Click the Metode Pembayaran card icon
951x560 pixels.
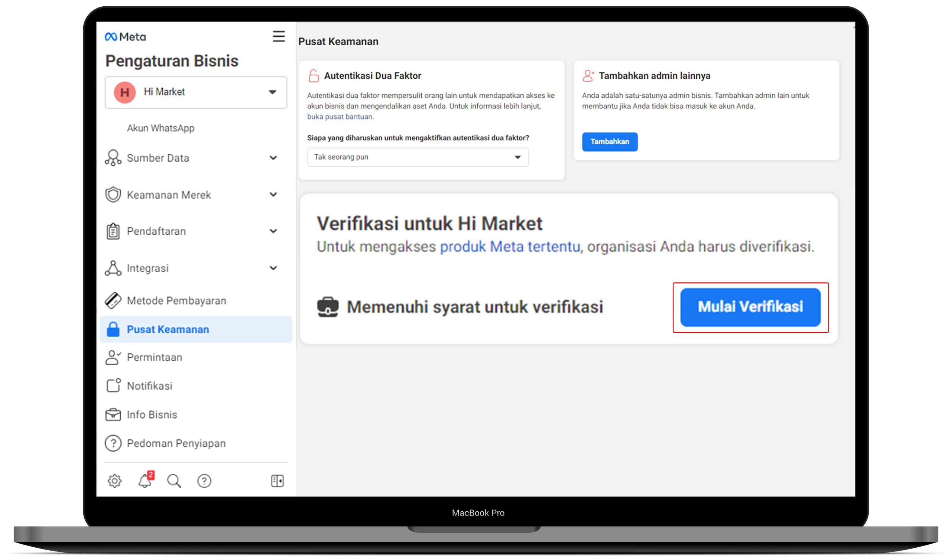pyautogui.click(x=113, y=300)
